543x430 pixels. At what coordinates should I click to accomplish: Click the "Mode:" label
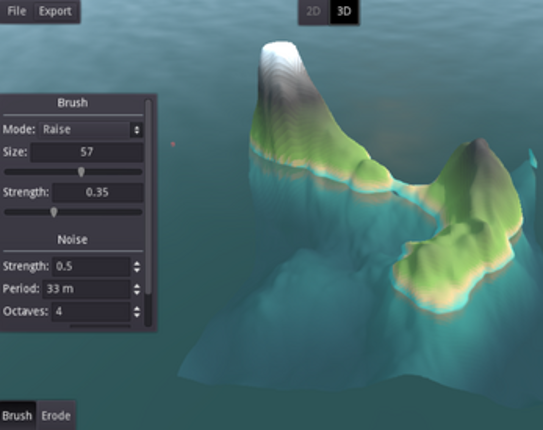pos(19,129)
